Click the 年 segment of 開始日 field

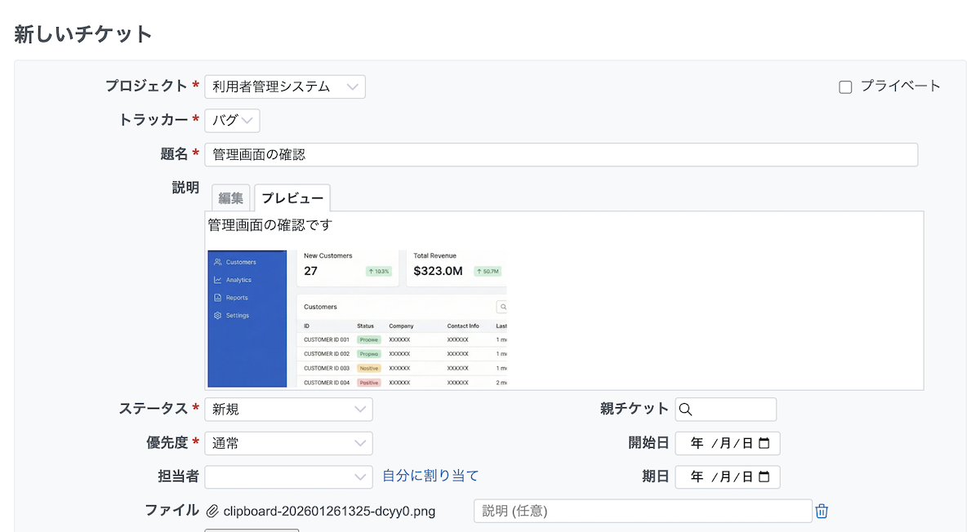click(x=697, y=444)
